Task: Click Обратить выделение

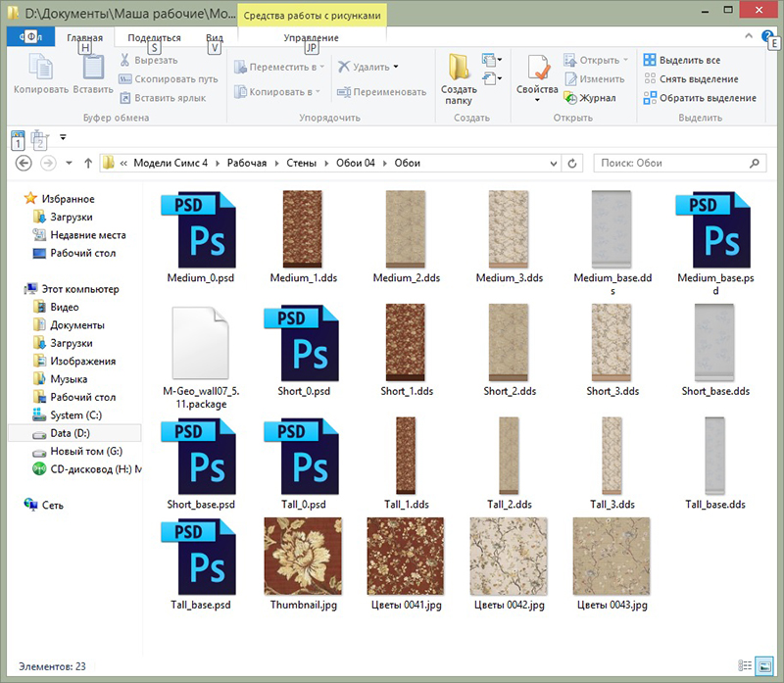Action: [x=700, y=98]
